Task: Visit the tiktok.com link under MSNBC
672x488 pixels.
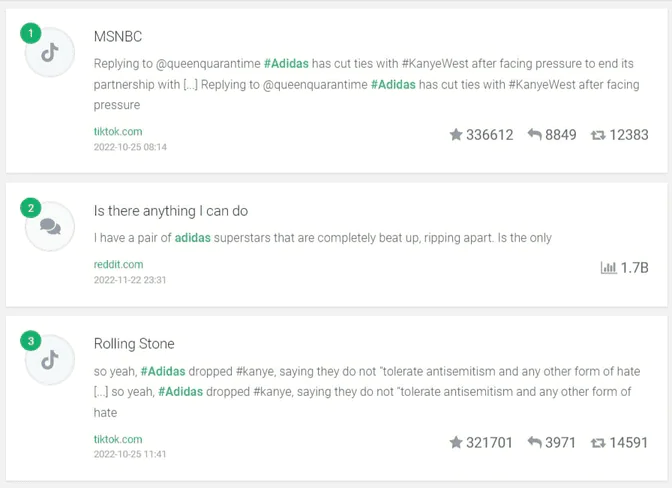Action: [x=118, y=132]
